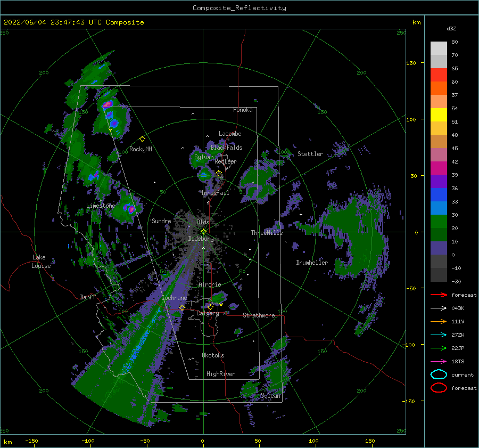Click the Calgary city label

208,313
